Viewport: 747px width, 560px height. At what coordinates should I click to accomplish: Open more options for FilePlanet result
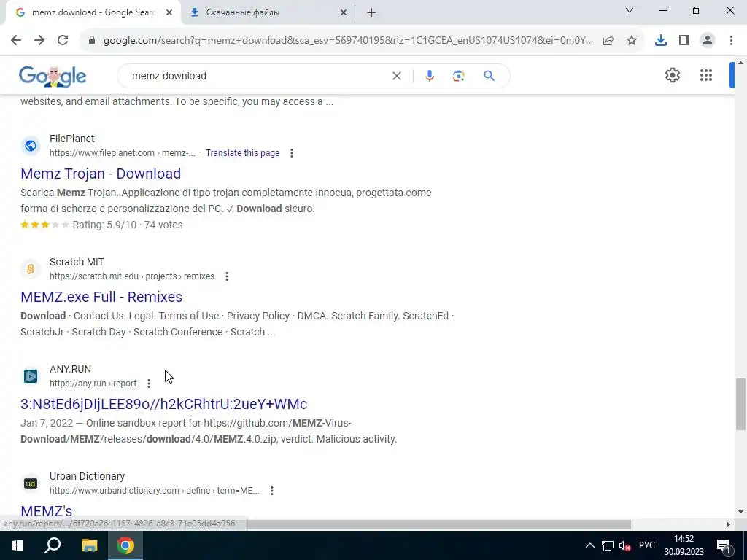click(292, 153)
